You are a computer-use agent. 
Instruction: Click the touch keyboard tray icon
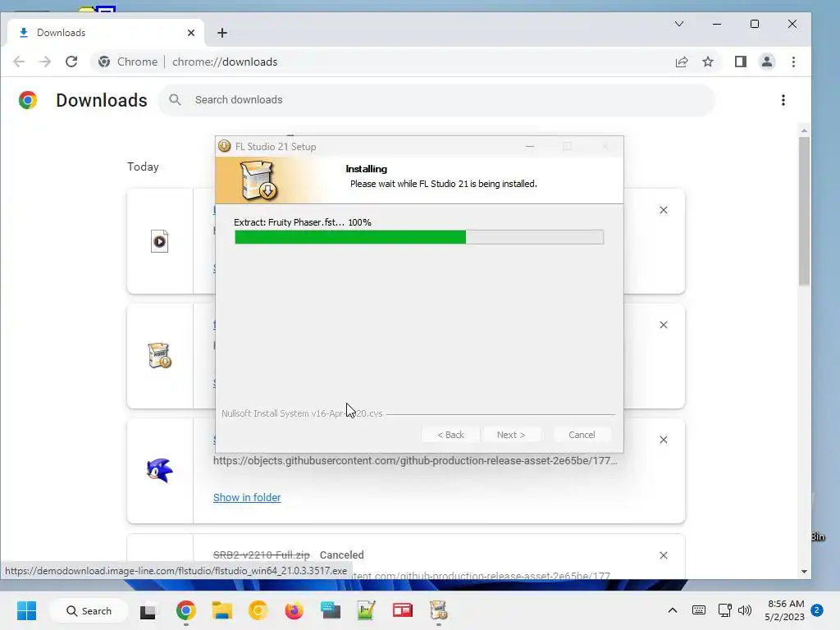699,610
